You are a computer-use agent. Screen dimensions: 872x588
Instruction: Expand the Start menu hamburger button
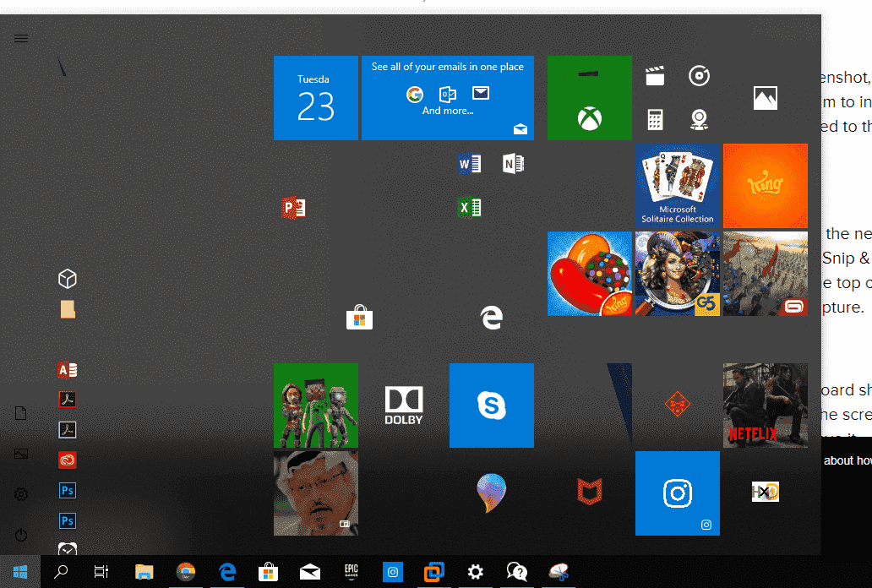pyautogui.click(x=21, y=38)
